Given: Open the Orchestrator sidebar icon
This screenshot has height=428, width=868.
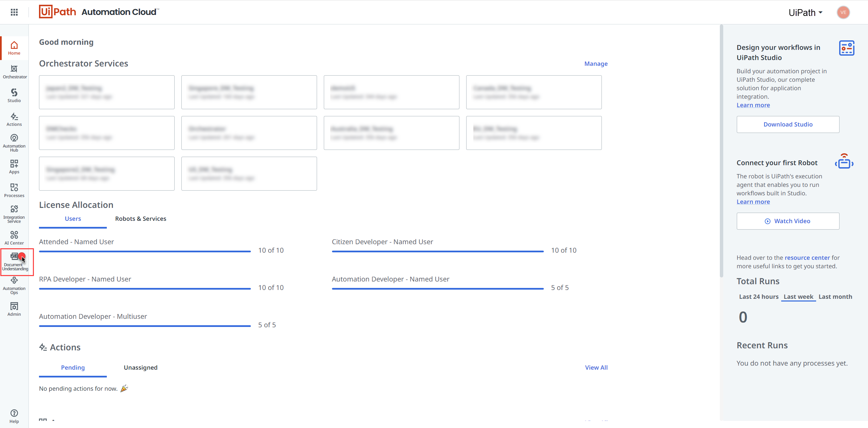Looking at the screenshot, I should coord(14,72).
